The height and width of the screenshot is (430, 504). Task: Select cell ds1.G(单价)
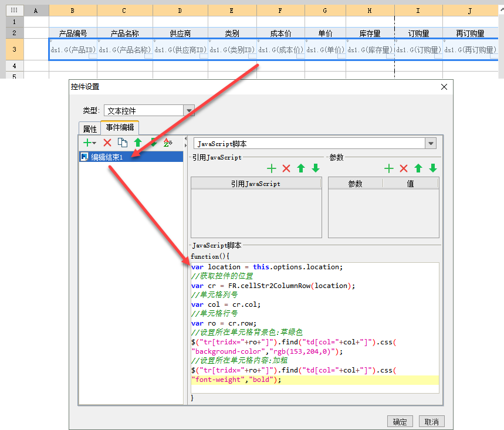(325, 49)
